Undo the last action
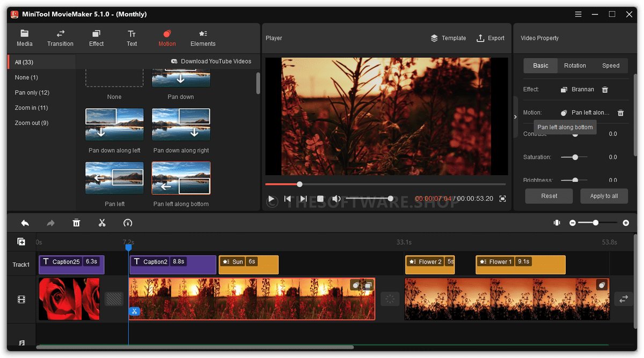 click(25, 223)
